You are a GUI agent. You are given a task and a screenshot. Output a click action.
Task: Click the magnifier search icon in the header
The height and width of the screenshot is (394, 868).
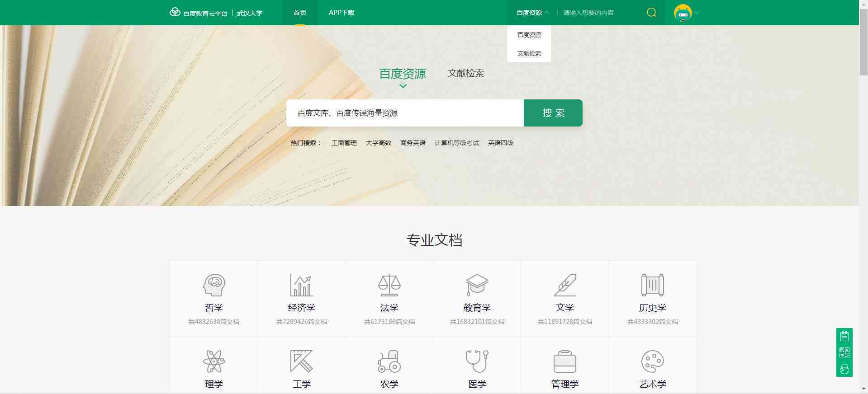pyautogui.click(x=651, y=13)
